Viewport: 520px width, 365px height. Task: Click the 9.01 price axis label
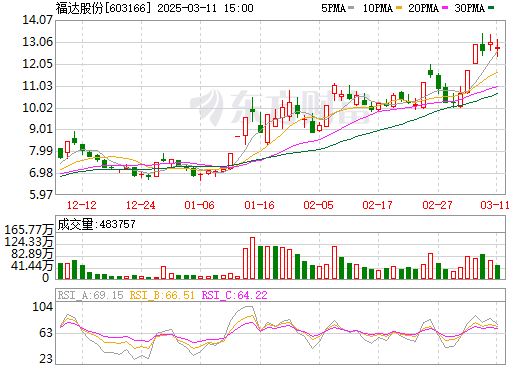tap(41, 129)
